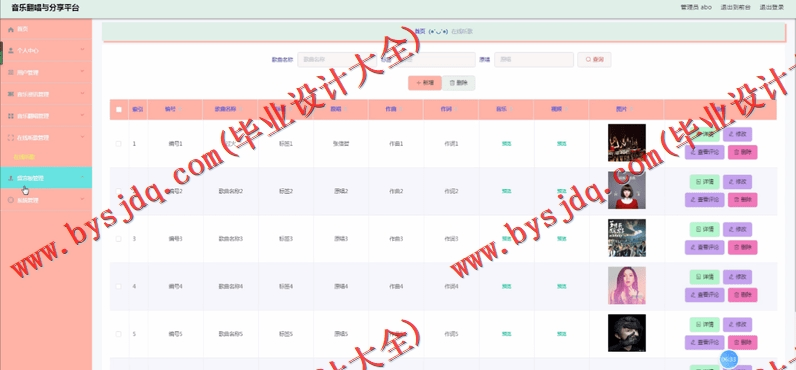Sort by the 视频 column sort icon

pos(566,109)
